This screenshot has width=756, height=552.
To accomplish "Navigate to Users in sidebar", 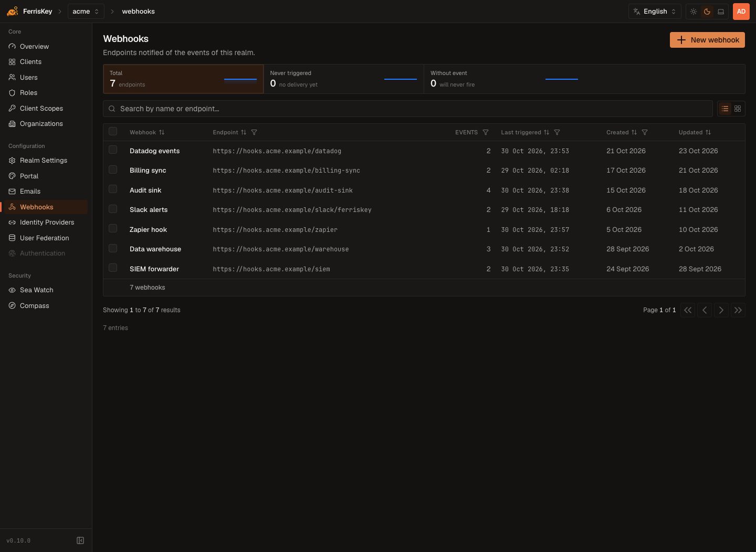I will [46, 77].
